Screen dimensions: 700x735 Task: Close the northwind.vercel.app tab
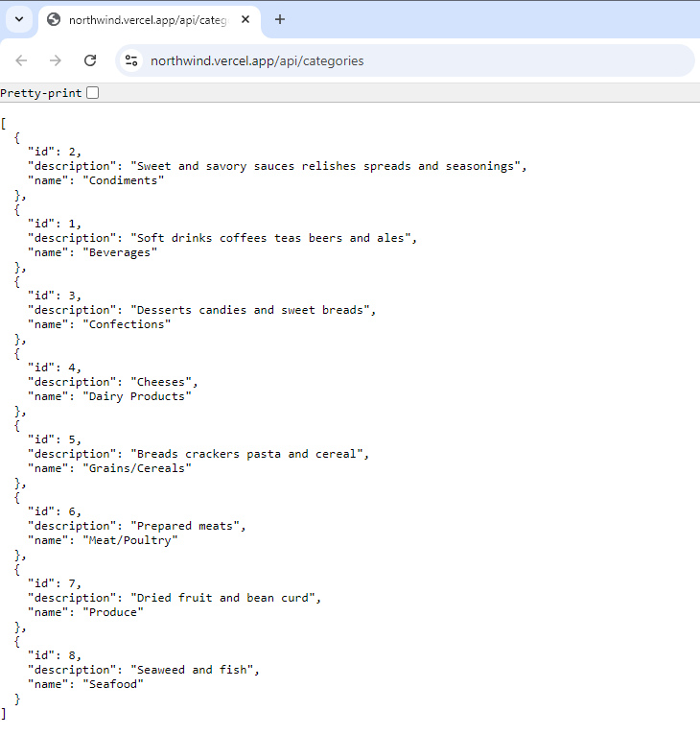click(x=246, y=19)
